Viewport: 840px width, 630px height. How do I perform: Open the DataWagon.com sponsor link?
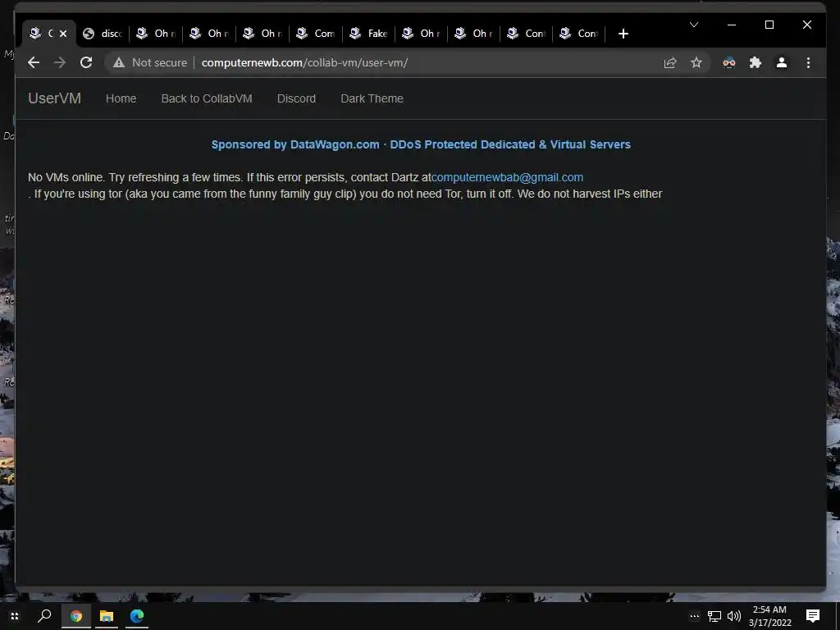(421, 144)
